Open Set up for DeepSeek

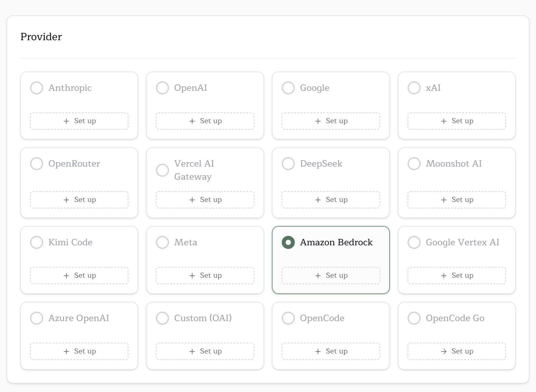(x=331, y=200)
